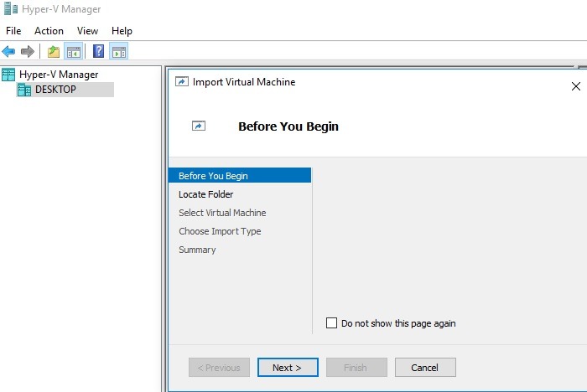Open Help via the question mark icon
Viewport: 587px width, 392px height.
click(98, 51)
